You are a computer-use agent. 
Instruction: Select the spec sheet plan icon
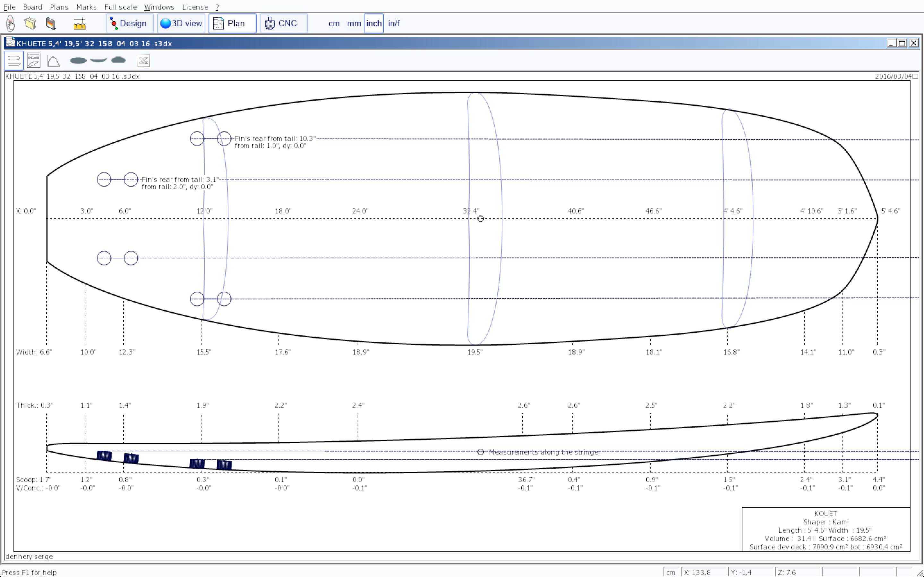point(34,61)
